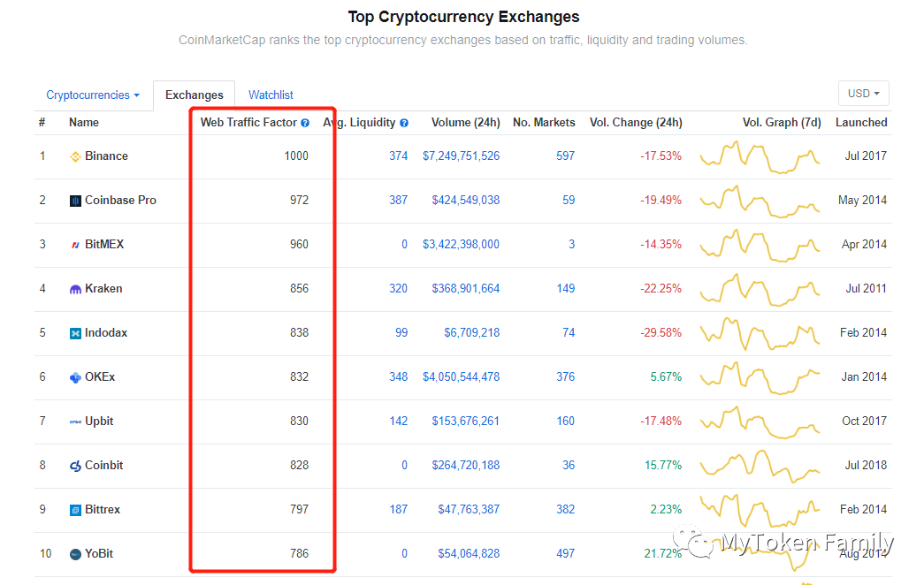Click the Coinbase Pro logo icon
This screenshot has width=924, height=585.
coord(75,201)
